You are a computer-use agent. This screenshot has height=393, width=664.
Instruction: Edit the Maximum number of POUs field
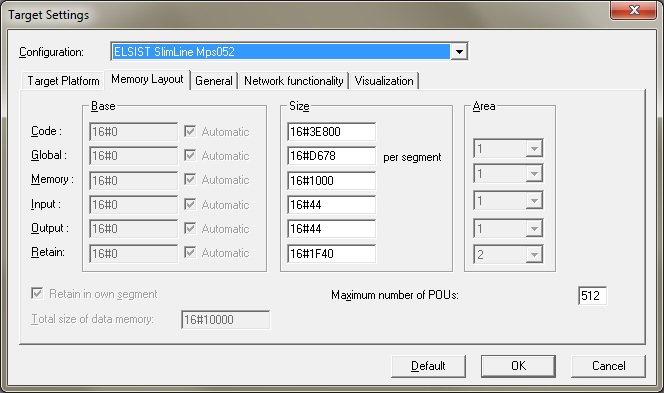tap(592, 295)
